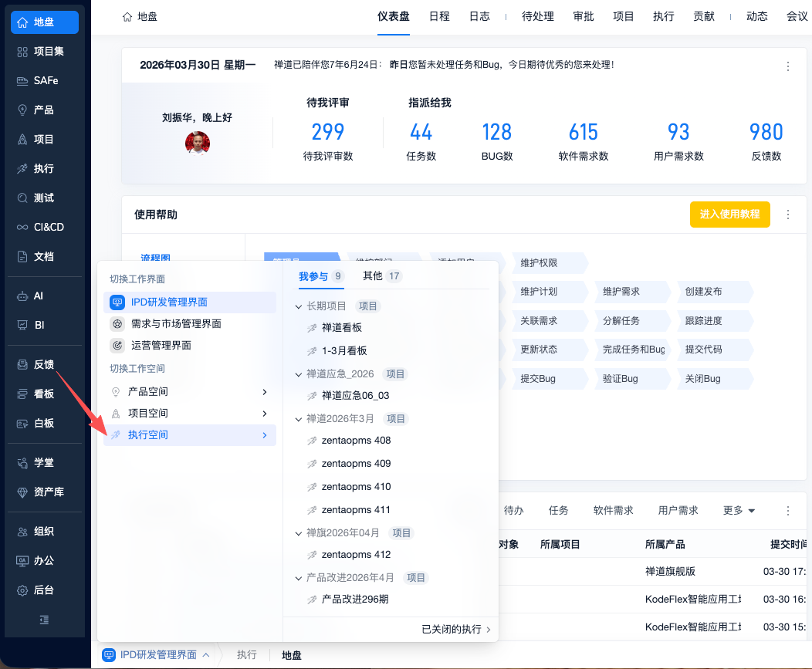Open the CI&CD infinity sidebar icon
The image size is (812, 669).
(22, 228)
